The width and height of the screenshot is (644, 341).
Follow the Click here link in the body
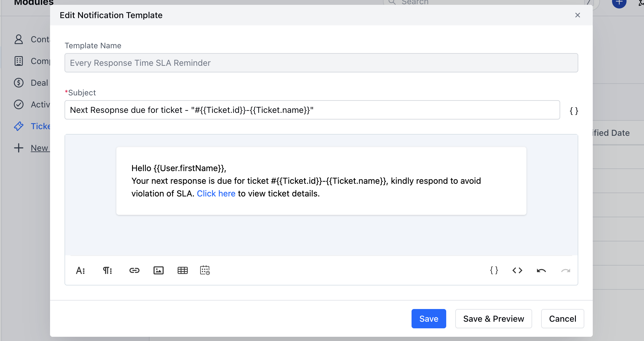[216, 193]
